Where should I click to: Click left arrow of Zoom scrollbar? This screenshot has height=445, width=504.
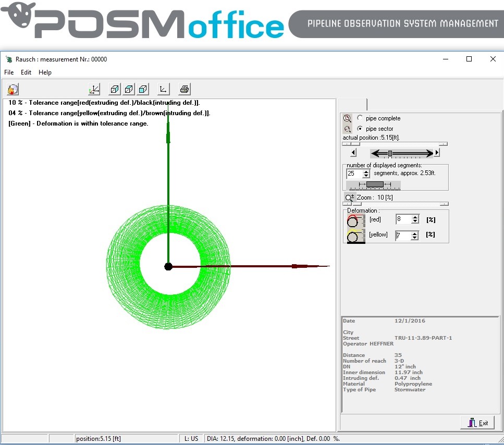pyautogui.click(x=348, y=204)
